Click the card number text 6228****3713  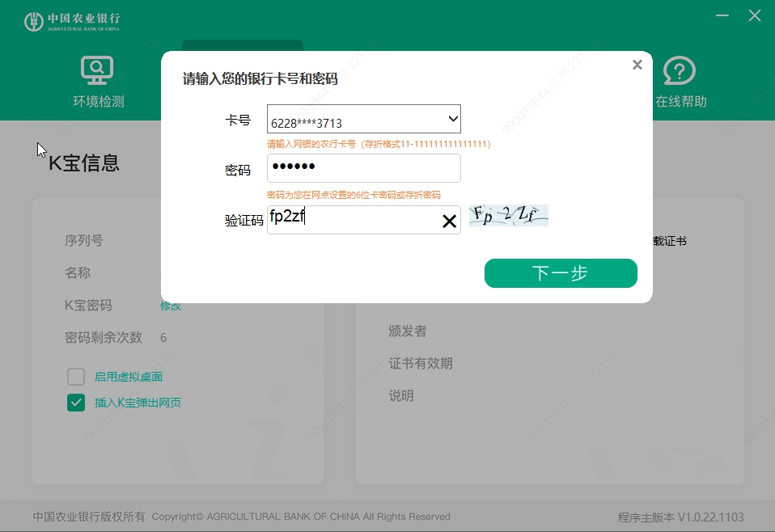click(x=307, y=123)
